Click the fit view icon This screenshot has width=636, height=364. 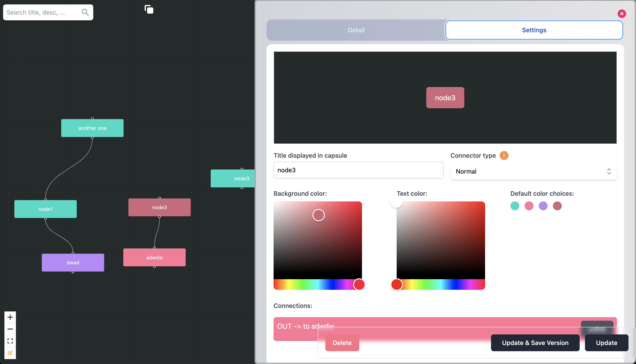(10, 341)
